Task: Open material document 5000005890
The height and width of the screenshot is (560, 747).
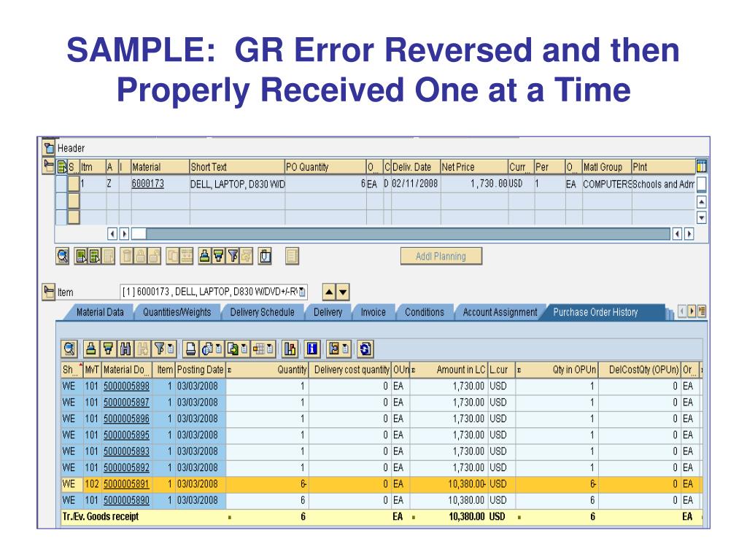Action: point(126,500)
